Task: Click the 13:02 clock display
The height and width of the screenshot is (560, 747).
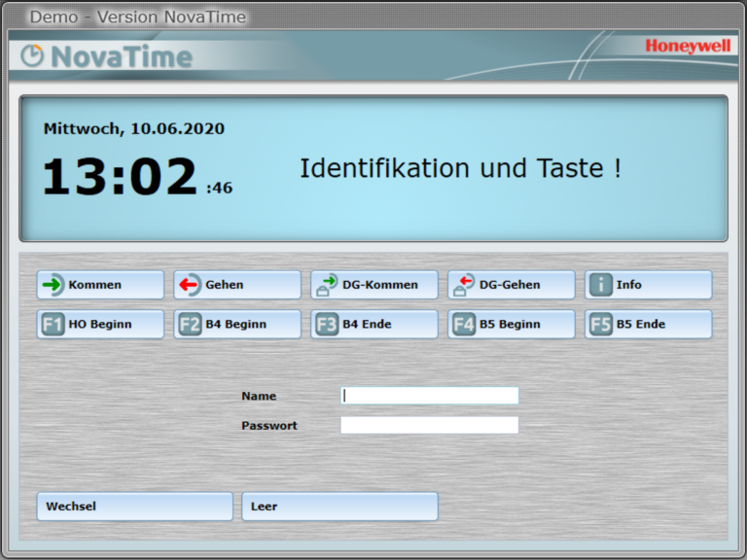Action: click(120, 177)
